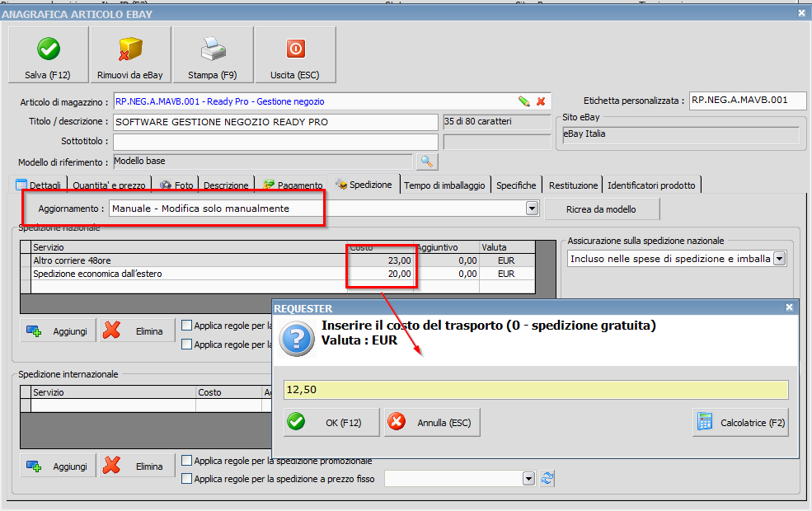Add international shipping service with Aggiungi
812x511 pixels.
58,466
